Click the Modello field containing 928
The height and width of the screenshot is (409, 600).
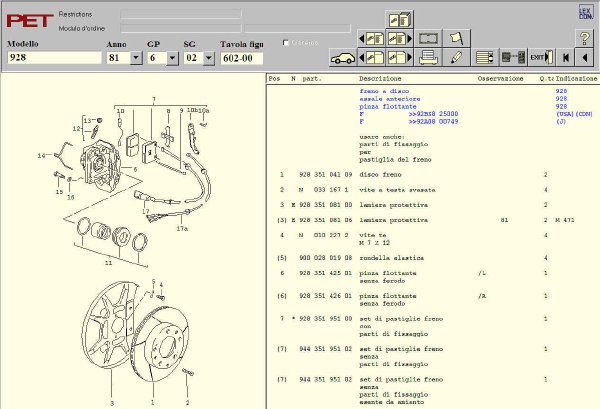click(54, 58)
